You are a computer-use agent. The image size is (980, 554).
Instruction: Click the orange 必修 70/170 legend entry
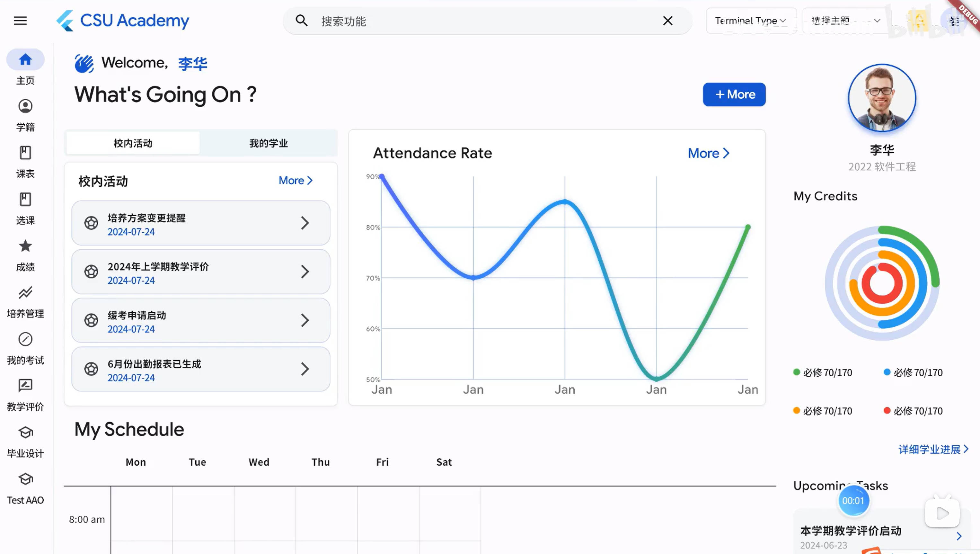pos(823,411)
